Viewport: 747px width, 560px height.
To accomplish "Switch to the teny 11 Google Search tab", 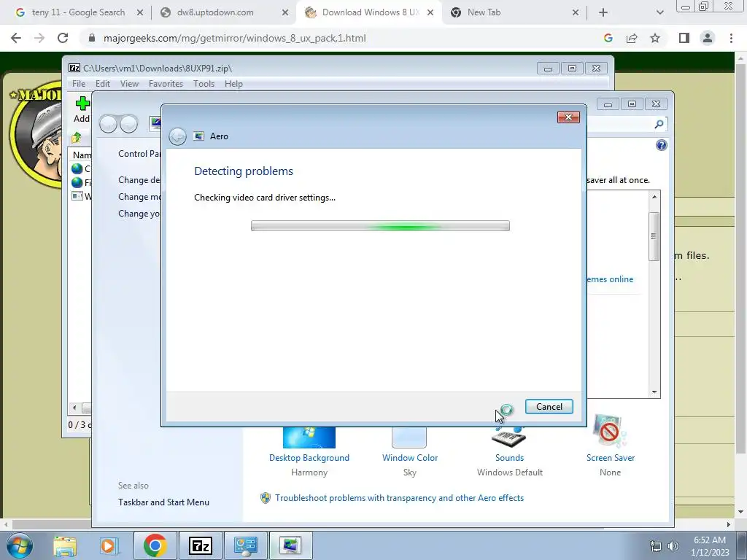I will (77, 12).
